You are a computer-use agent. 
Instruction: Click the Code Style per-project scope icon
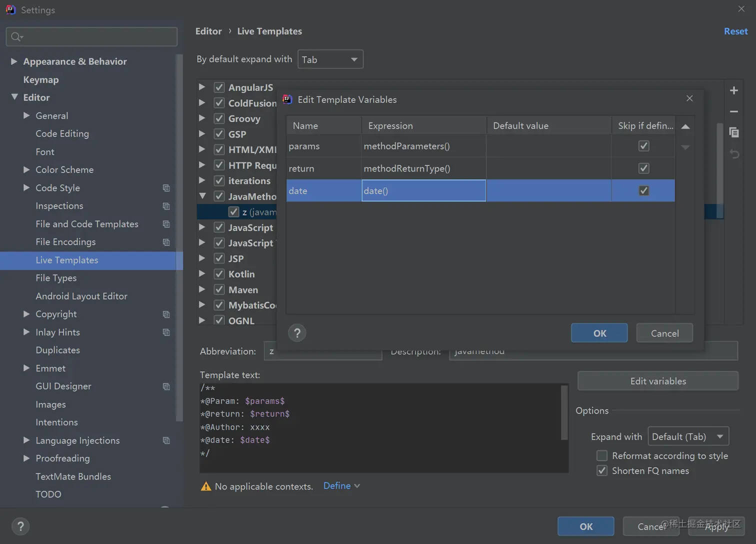click(x=166, y=188)
